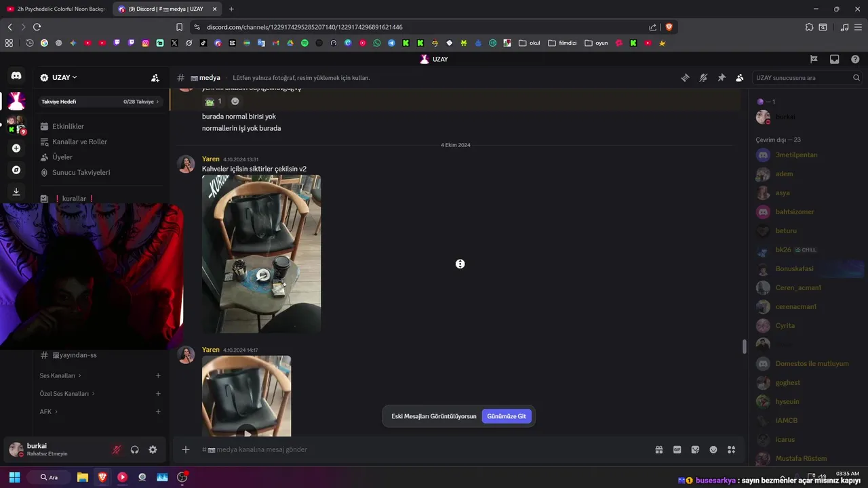Open threads icon in channel header
The width and height of the screenshot is (868, 488).
click(685, 77)
